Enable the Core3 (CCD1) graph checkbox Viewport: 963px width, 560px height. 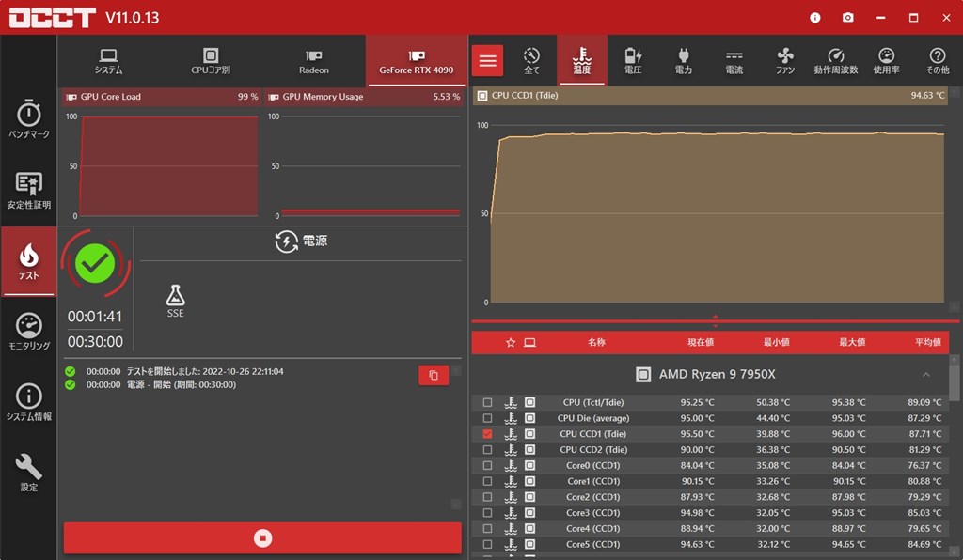(487, 513)
